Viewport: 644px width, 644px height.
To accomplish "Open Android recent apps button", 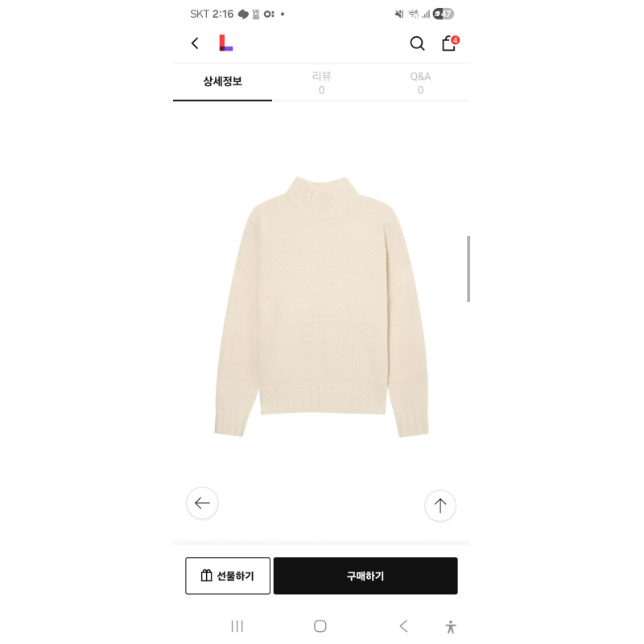I will point(237,626).
